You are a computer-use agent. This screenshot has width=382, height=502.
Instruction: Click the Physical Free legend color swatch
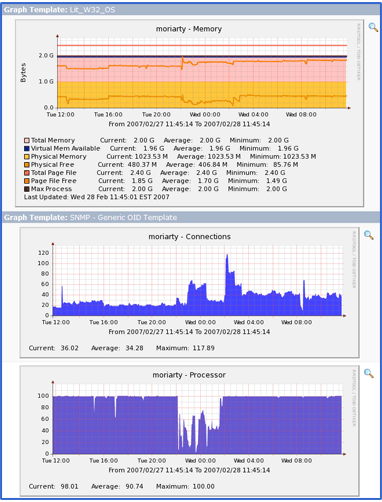(x=27, y=165)
